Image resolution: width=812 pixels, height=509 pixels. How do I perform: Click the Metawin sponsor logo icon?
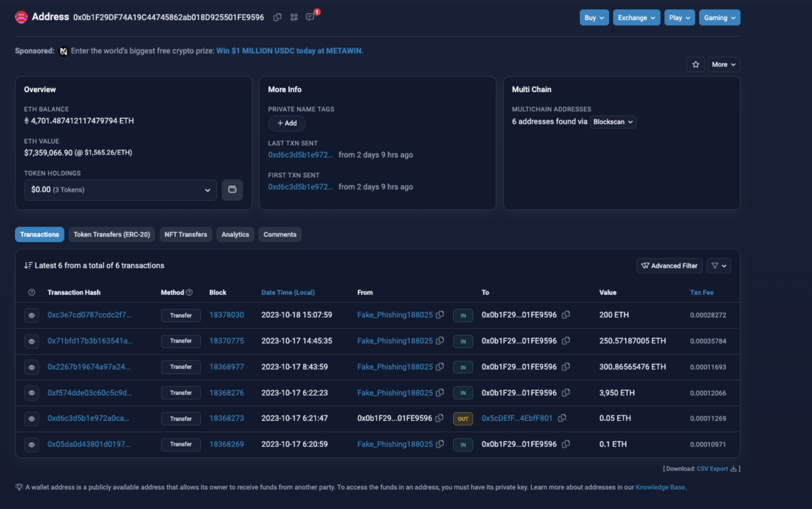click(64, 51)
